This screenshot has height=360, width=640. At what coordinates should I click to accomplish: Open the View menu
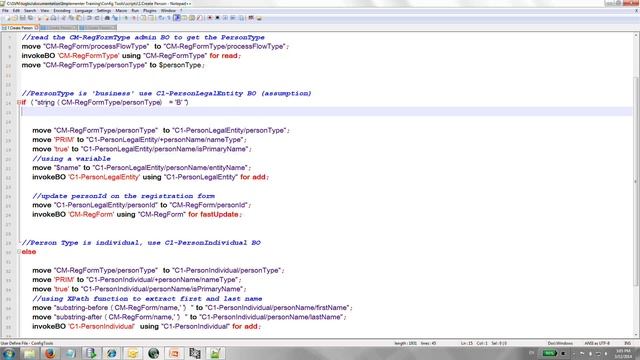(x=44, y=11)
